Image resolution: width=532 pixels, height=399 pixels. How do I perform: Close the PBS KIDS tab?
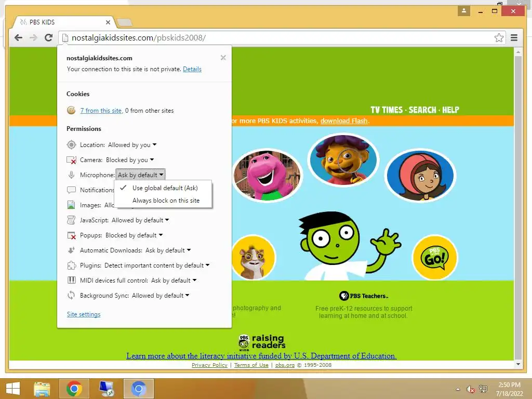click(x=108, y=22)
